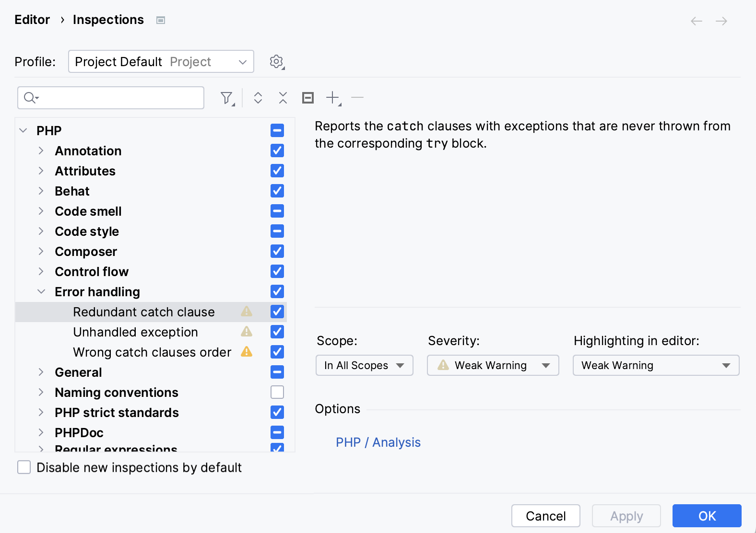Open the PHP / Analysis options link
The image size is (756, 533).
(x=378, y=442)
